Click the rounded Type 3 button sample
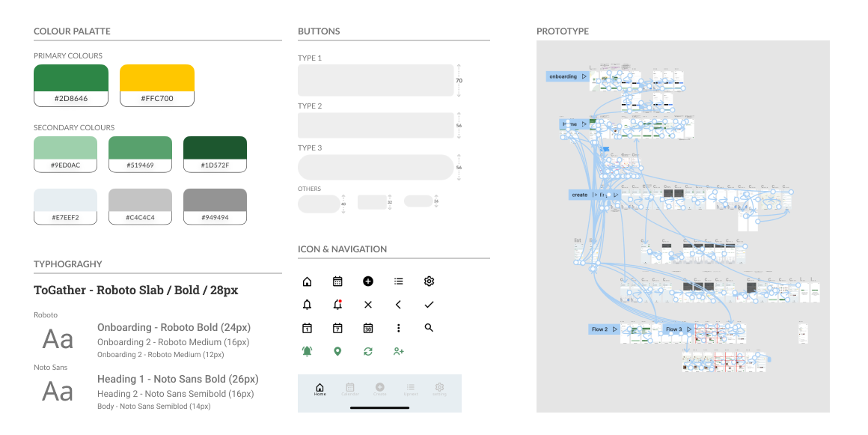The image size is (868, 435). pos(376,167)
